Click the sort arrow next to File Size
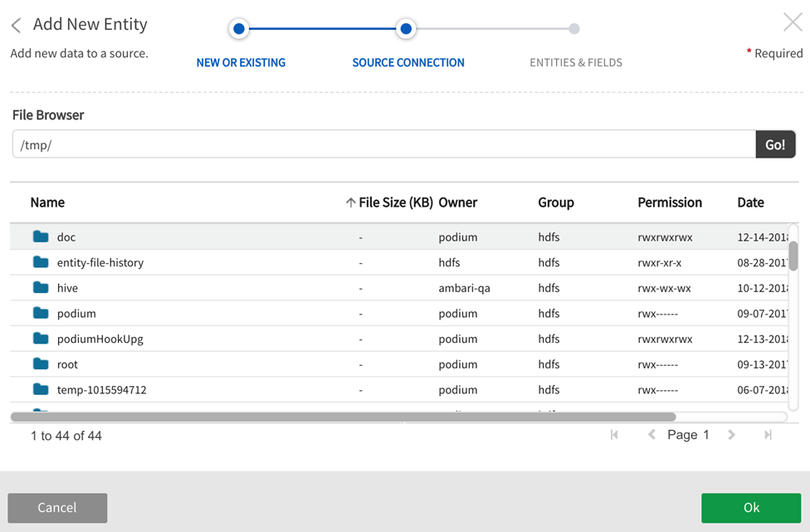This screenshot has height=532, width=810. coord(351,203)
